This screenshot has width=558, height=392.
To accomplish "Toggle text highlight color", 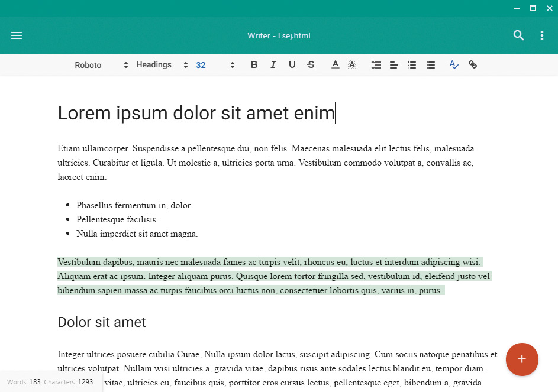I will tap(351, 64).
